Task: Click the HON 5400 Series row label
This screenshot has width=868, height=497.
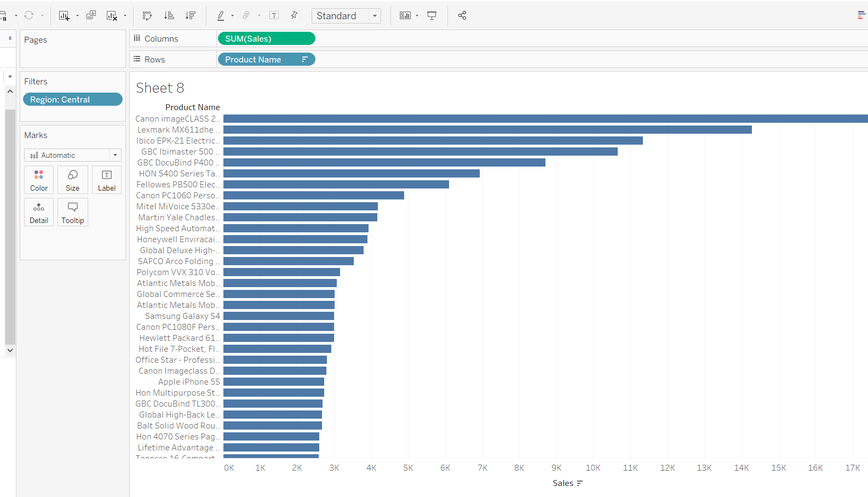Action: pyautogui.click(x=179, y=173)
